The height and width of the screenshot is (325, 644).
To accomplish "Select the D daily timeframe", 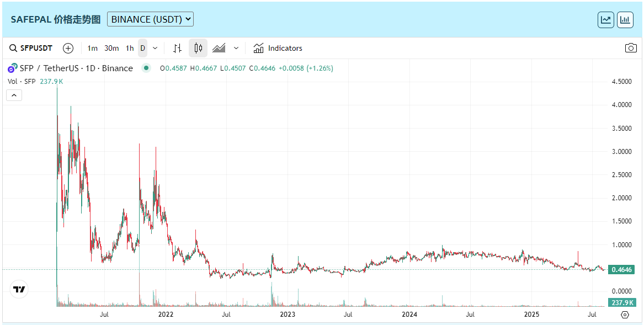I will (142, 48).
